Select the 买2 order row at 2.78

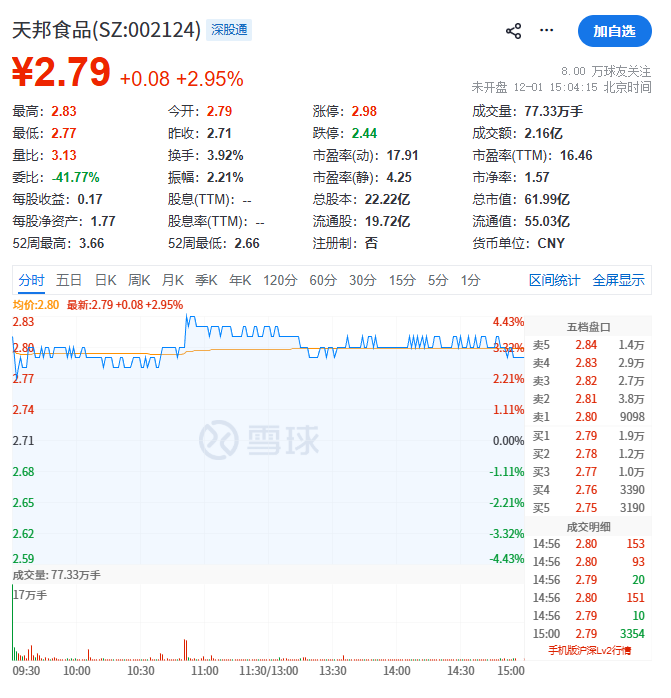pyautogui.click(x=588, y=454)
